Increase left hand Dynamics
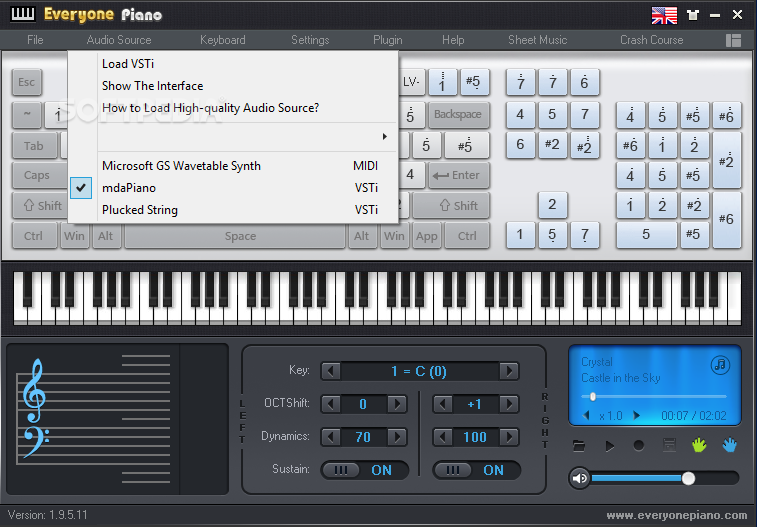 (397, 437)
